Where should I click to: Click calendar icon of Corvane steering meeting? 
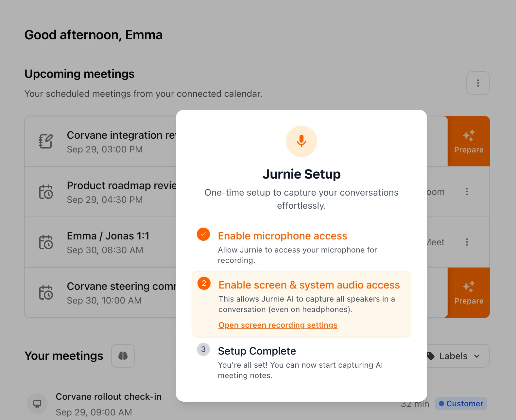(x=46, y=292)
